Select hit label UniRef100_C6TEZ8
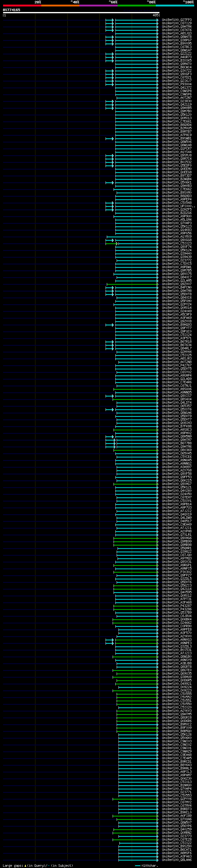Image resolution: width=197 pixels, height=868 pixels. coord(177,839)
